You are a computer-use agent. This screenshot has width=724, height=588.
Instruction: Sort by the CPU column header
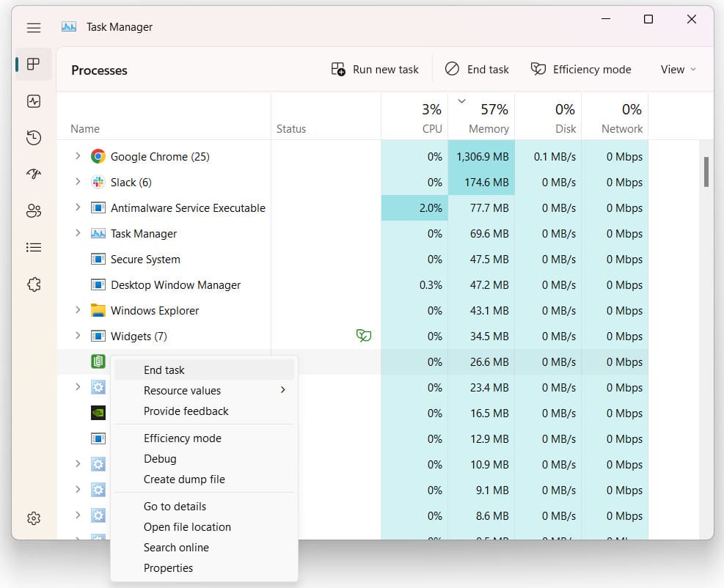[x=414, y=117]
